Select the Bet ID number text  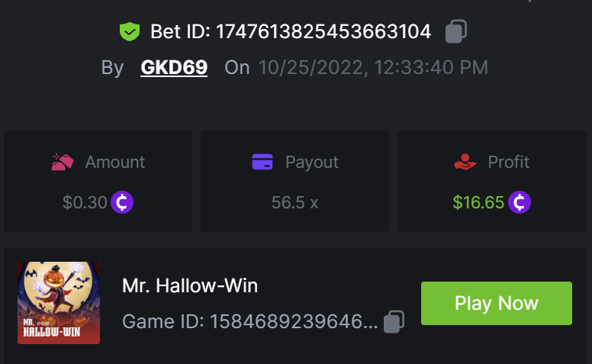click(x=323, y=31)
